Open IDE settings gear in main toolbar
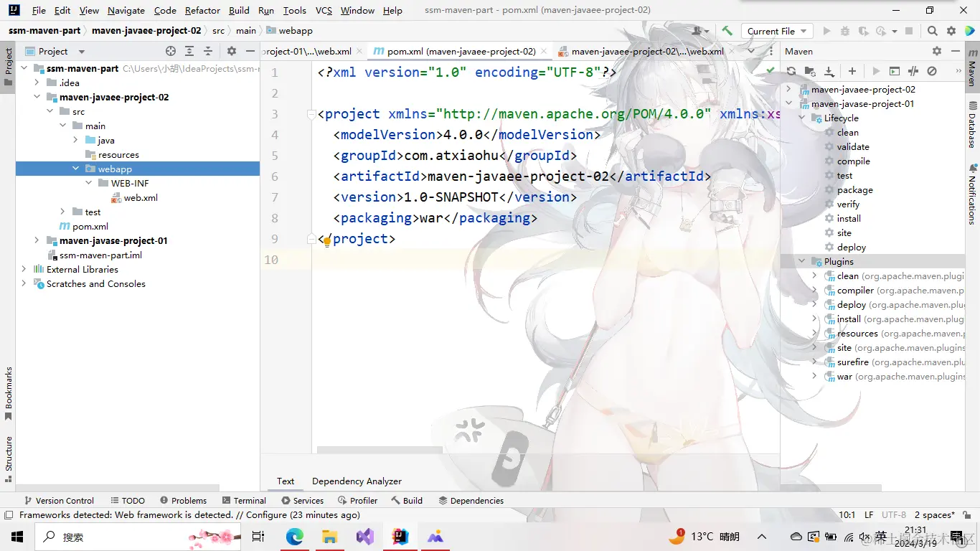The width and height of the screenshot is (980, 551). (x=951, y=31)
